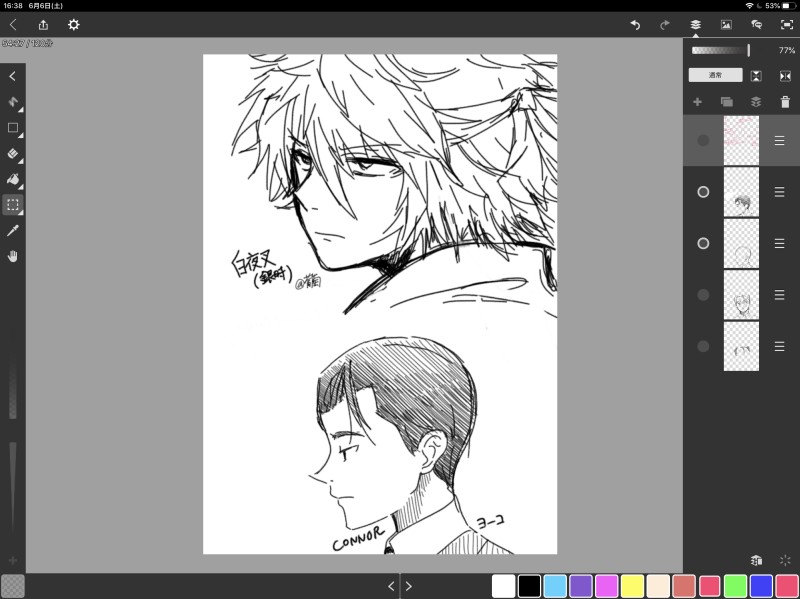Show the pink-marks top layer
This screenshot has width=800, height=599.
pos(703,140)
